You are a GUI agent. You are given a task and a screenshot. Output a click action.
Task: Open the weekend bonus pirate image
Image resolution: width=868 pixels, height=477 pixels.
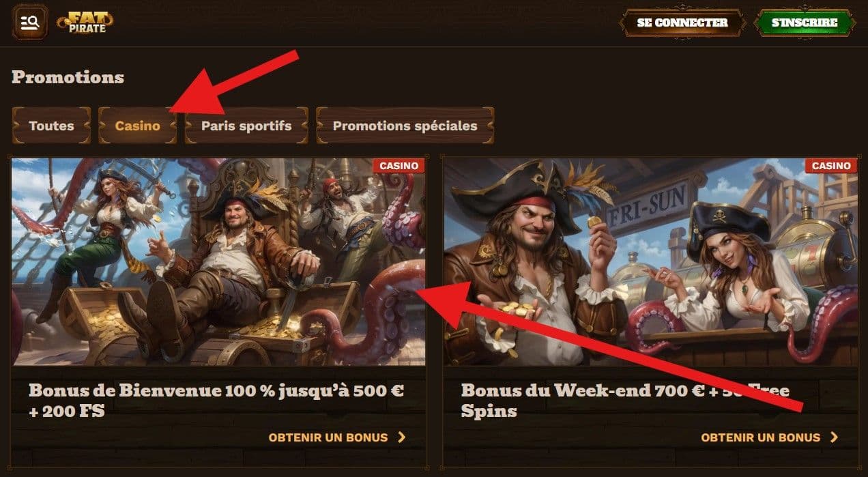[650, 262]
